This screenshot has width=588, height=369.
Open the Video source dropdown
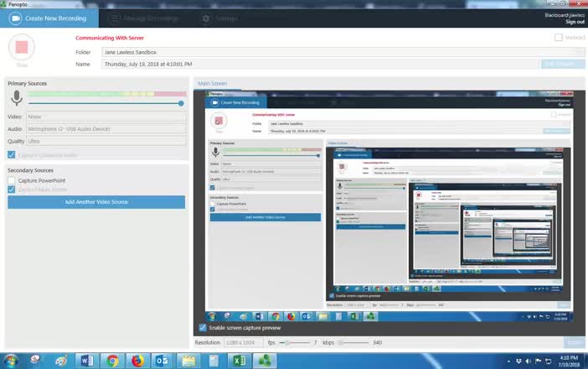[x=105, y=117]
